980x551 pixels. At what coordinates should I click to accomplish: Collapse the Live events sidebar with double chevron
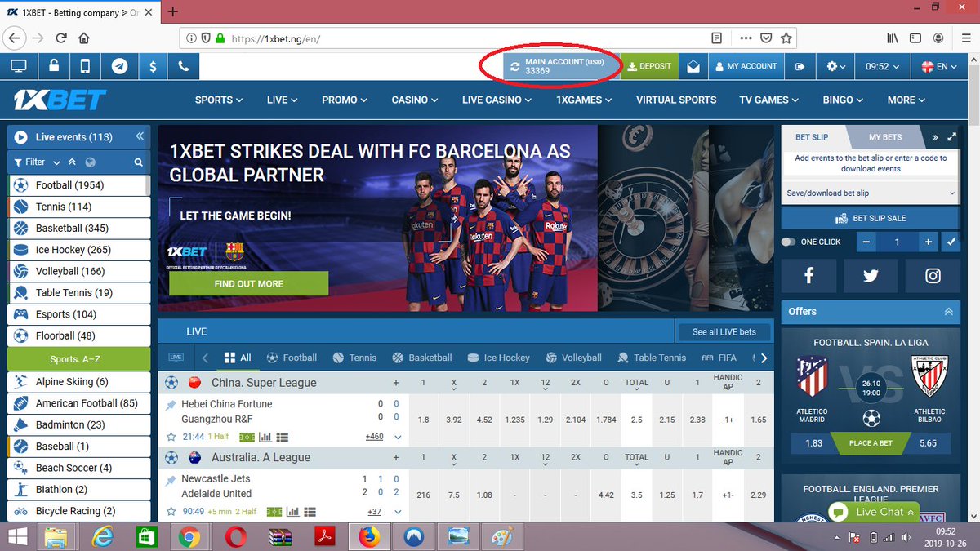click(140, 136)
